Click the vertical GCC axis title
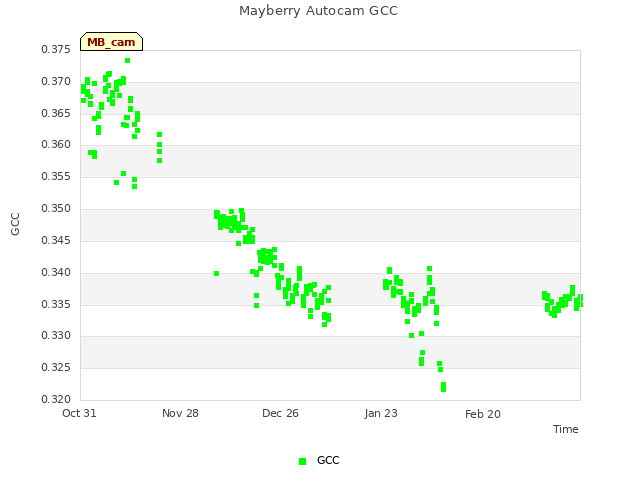Viewport: 640px width, 480px height. pos(15,224)
